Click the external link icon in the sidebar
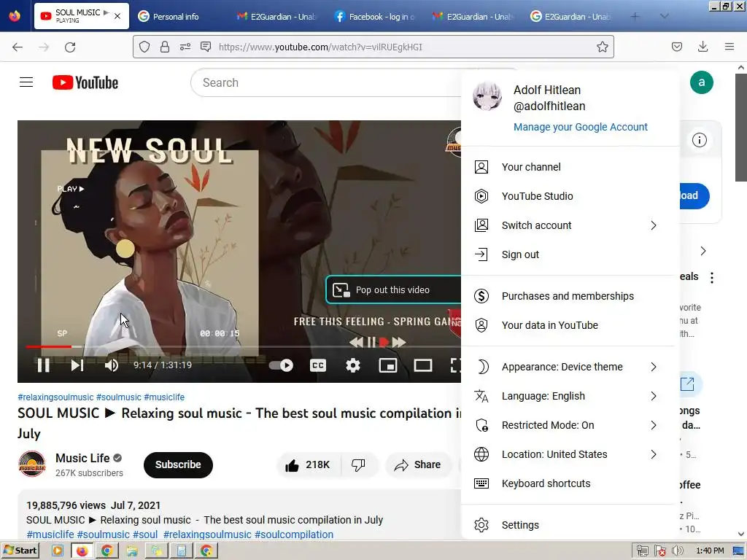The width and height of the screenshot is (747, 560). (x=687, y=384)
